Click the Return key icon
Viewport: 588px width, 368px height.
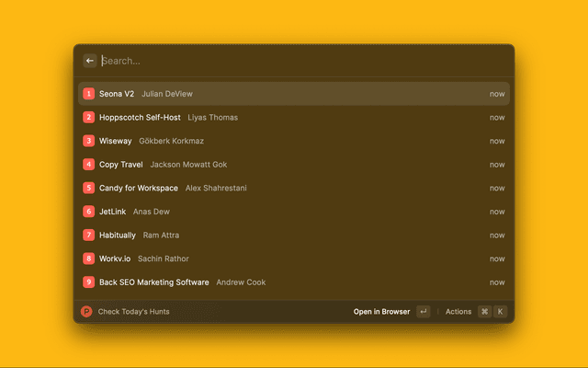pos(423,311)
